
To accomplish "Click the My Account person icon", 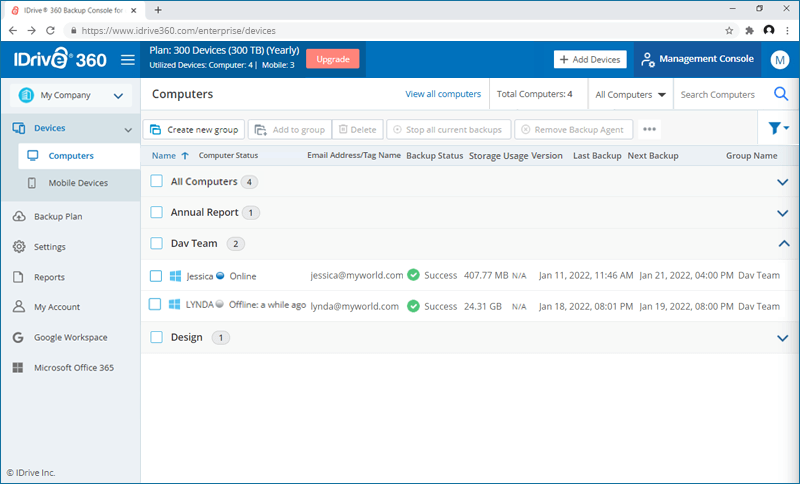I will [x=19, y=307].
